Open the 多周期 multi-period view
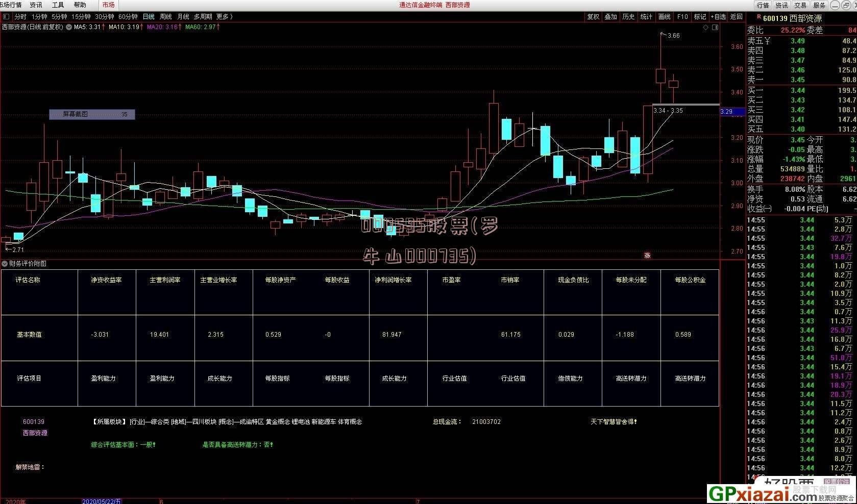 click(x=203, y=17)
